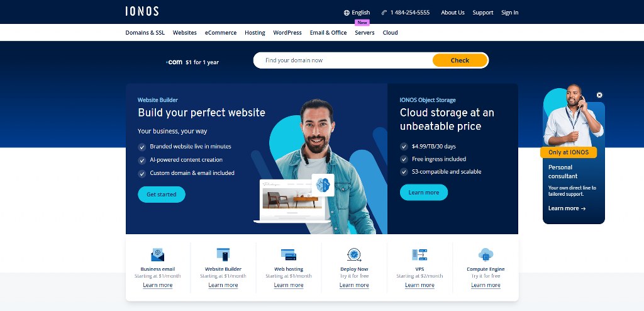Click Get started for Website Builder
Image resolution: width=644 pixels, height=311 pixels.
162,195
